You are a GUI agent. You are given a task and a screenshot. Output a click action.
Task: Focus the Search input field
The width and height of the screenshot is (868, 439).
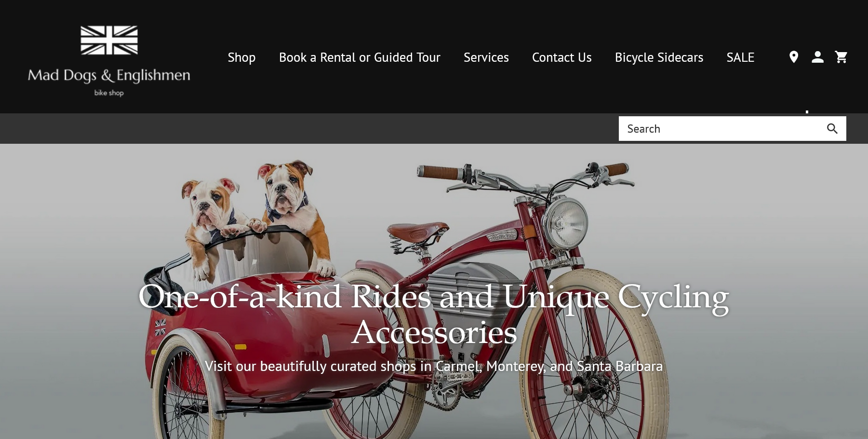(722, 128)
